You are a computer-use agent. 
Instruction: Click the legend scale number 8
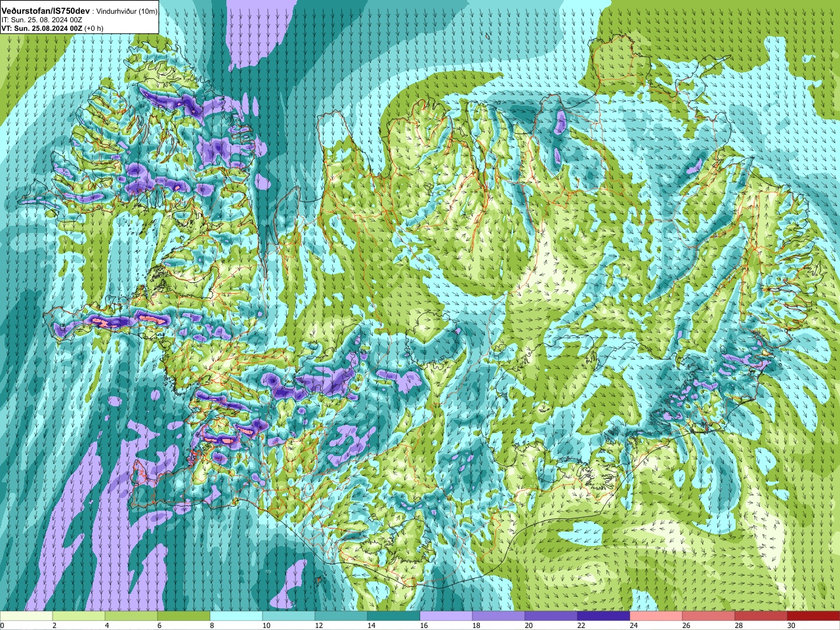click(x=211, y=625)
